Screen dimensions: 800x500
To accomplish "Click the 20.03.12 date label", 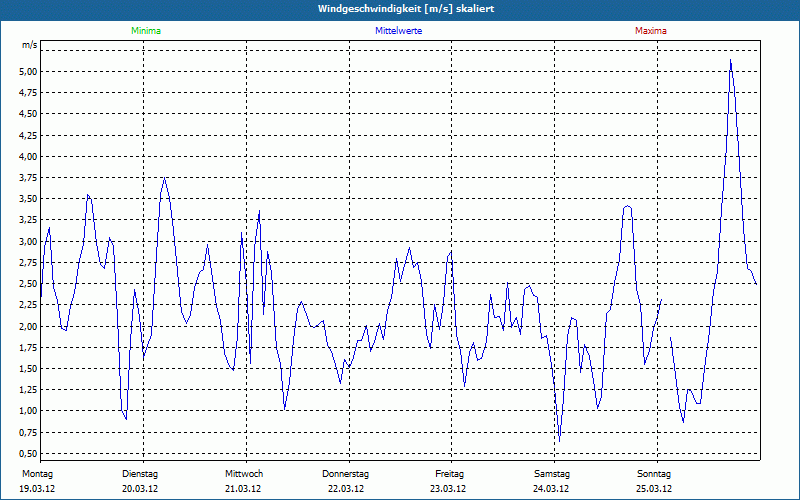I will click(x=140, y=489).
